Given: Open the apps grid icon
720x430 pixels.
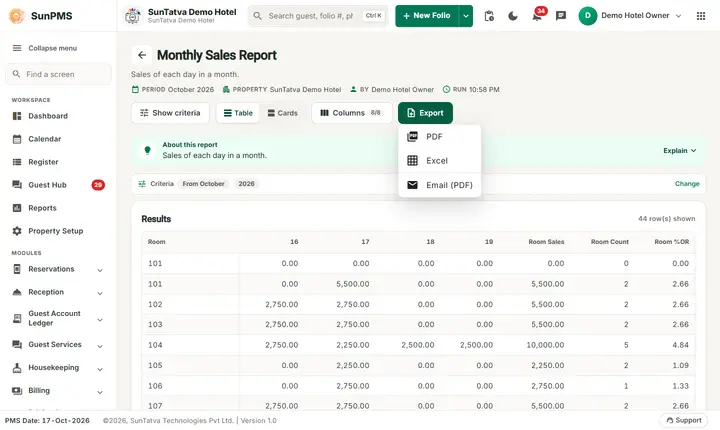Looking at the screenshot, I should [701, 16].
